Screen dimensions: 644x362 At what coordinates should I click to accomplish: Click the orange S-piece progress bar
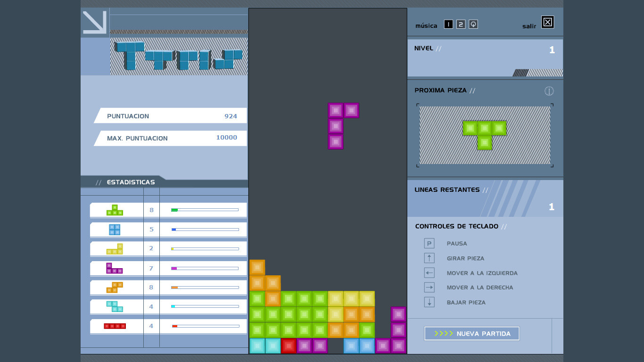(x=205, y=287)
